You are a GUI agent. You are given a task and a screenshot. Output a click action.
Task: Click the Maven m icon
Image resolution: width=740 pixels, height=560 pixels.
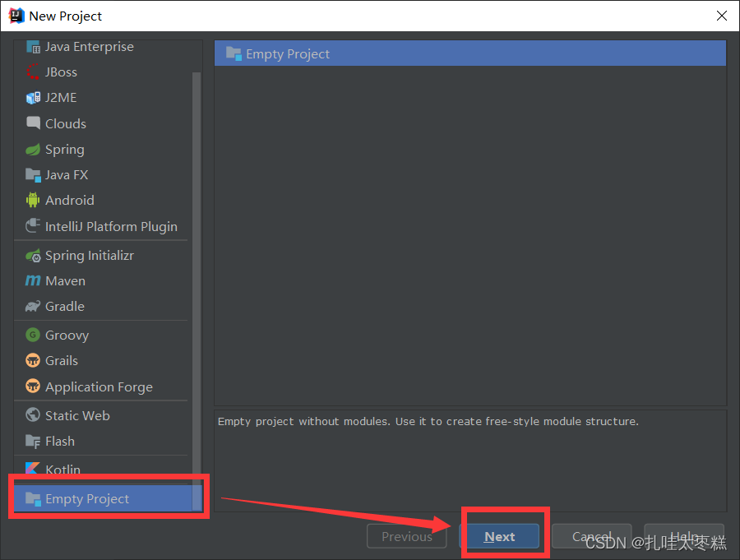click(x=33, y=281)
